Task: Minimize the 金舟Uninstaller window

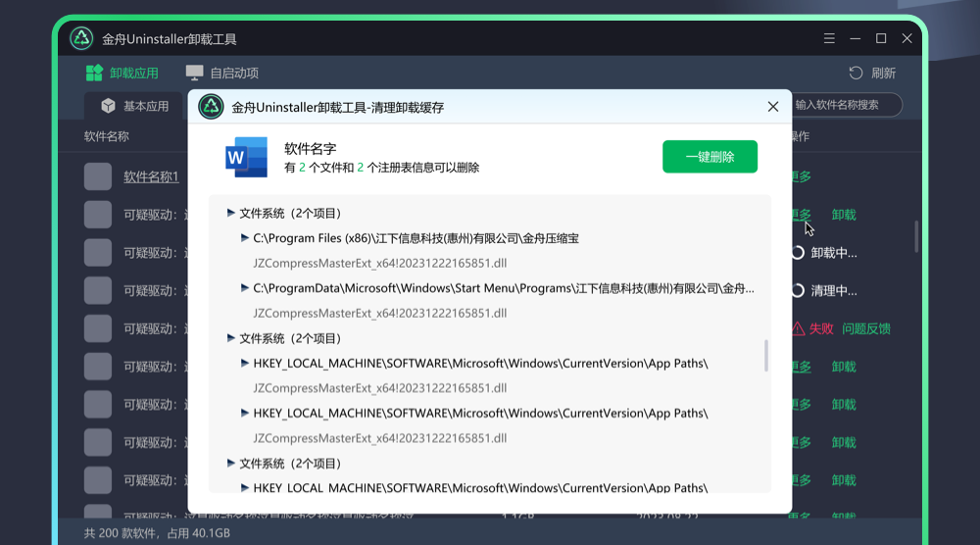Action: point(855,39)
